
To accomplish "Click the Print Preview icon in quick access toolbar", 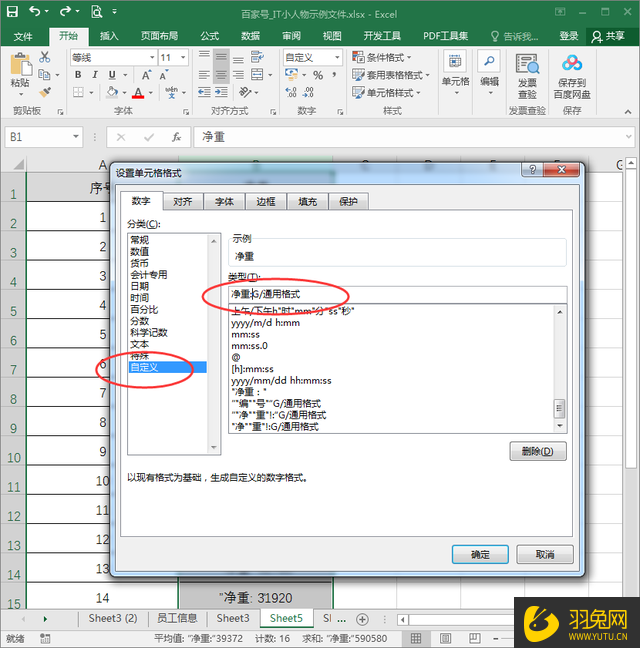I will click(96, 12).
